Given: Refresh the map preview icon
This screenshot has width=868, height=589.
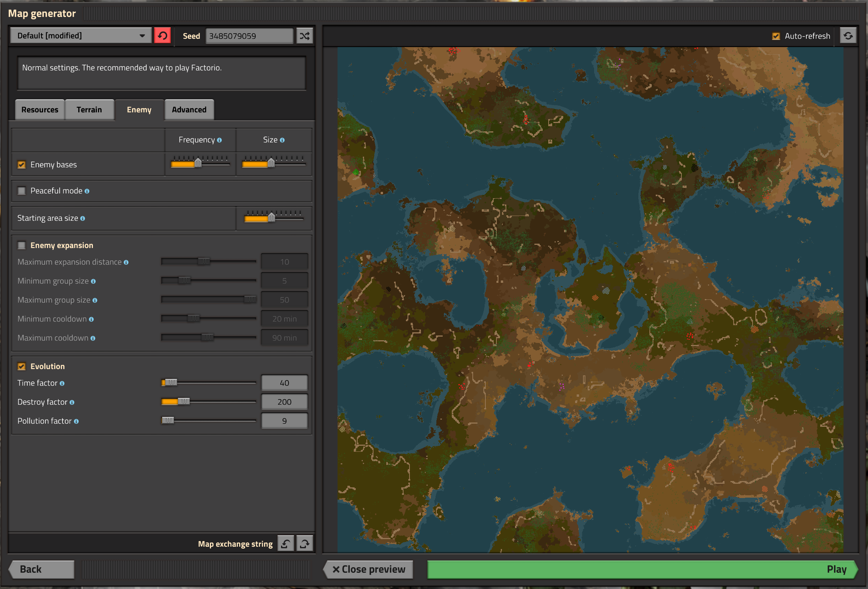Looking at the screenshot, I should pyautogui.click(x=848, y=36).
